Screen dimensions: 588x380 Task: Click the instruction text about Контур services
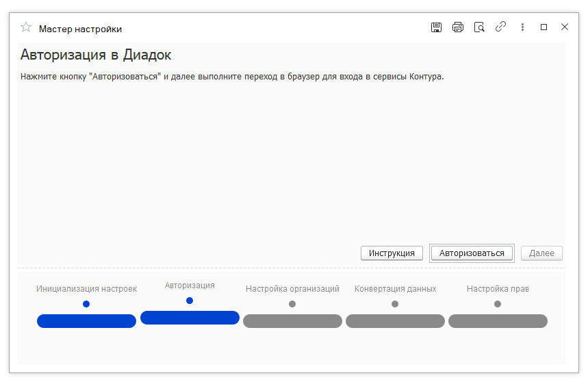pos(232,77)
